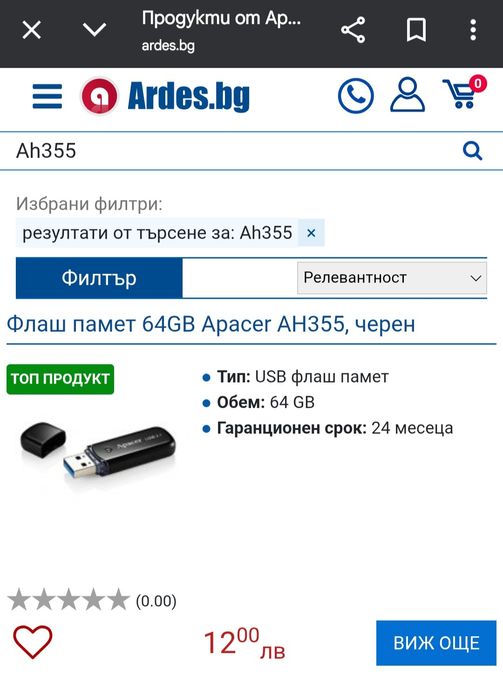Share the page via share icon

(x=353, y=30)
